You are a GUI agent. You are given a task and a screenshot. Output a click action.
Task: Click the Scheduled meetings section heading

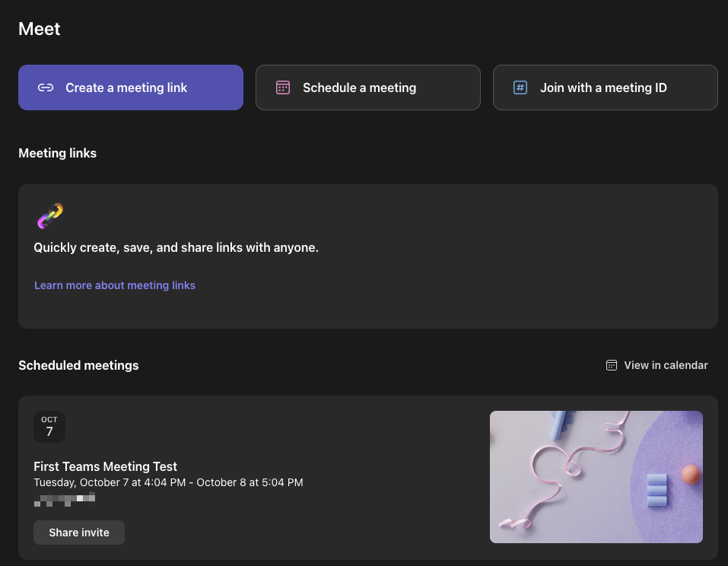click(x=78, y=365)
